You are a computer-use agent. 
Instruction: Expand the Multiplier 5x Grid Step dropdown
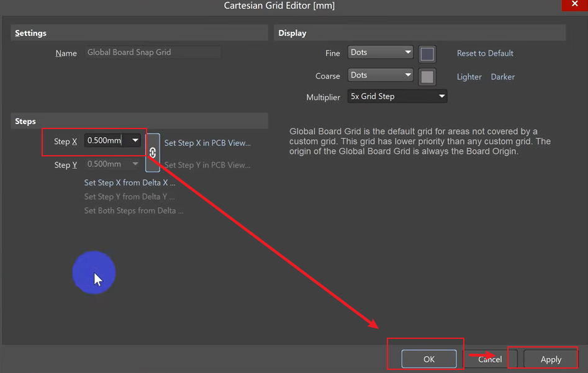pyautogui.click(x=397, y=96)
